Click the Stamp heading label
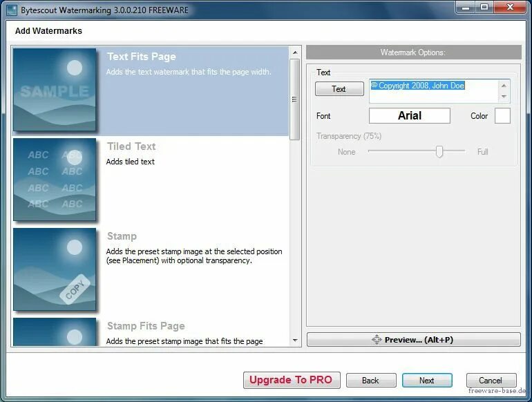 [x=122, y=236]
